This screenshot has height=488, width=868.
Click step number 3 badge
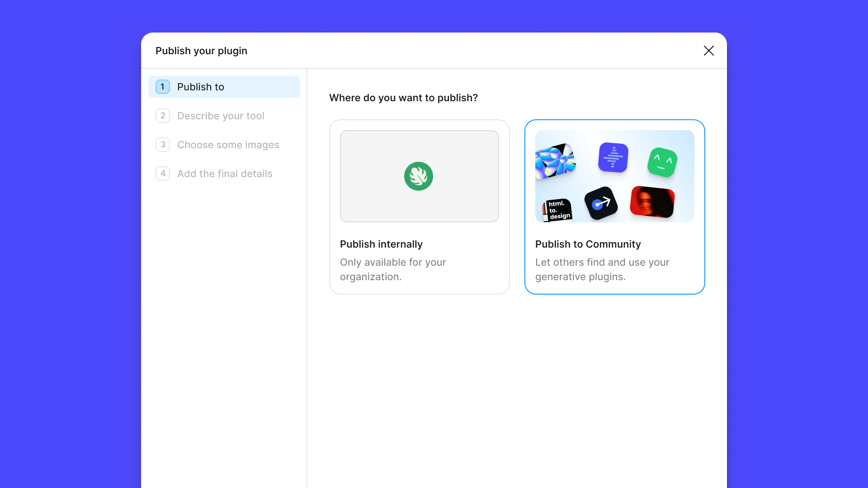pos(163,145)
